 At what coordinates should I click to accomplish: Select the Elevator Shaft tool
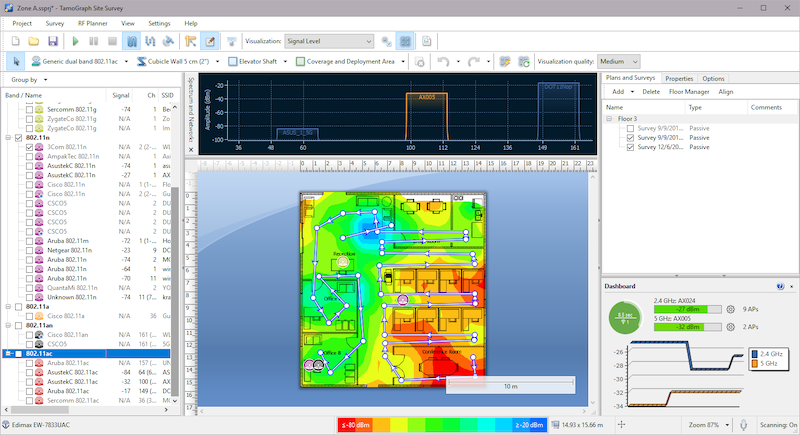tap(253, 62)
